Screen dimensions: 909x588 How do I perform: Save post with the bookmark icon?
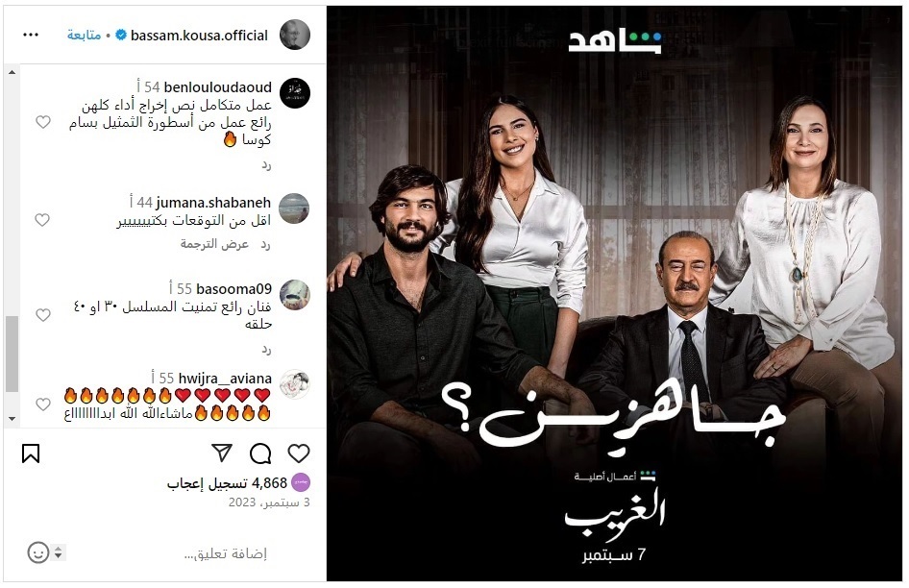[x=31, y=453]
